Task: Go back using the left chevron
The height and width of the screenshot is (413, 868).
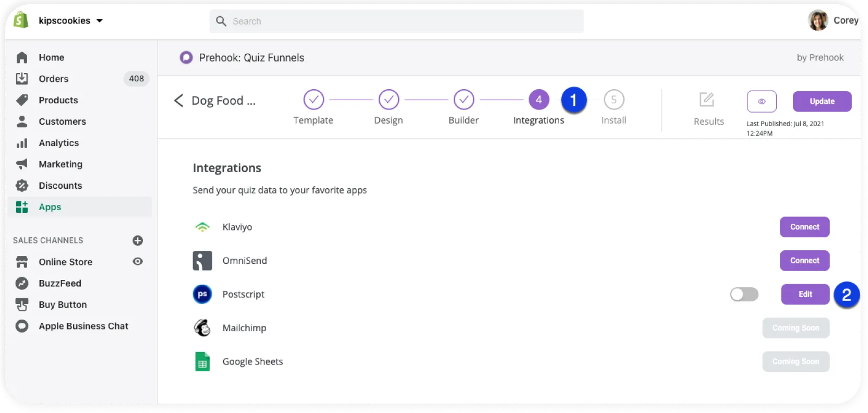Action: click(x=178, y=100)
